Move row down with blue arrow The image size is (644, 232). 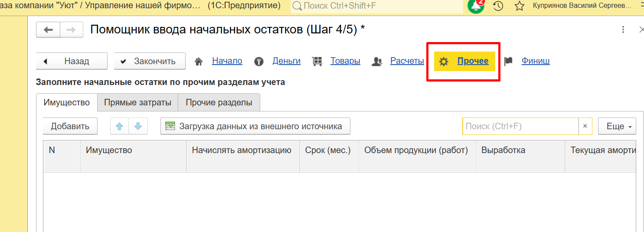click(x=138, y=126)
